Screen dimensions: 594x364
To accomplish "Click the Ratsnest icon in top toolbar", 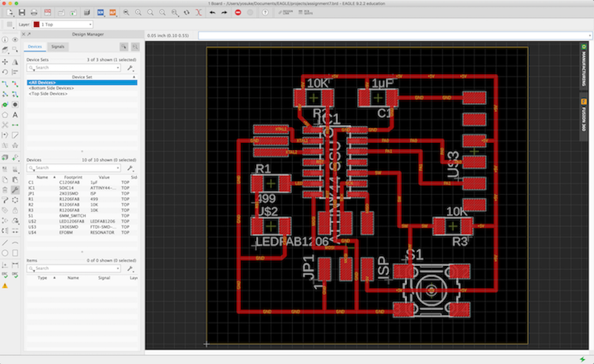I will coord(199,12).
